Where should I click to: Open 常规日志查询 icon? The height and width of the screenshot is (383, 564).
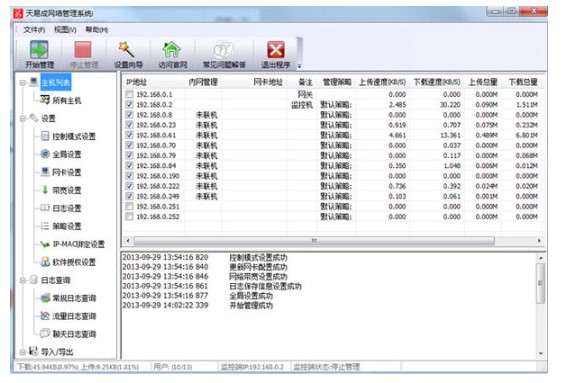[x=45, y=298]
